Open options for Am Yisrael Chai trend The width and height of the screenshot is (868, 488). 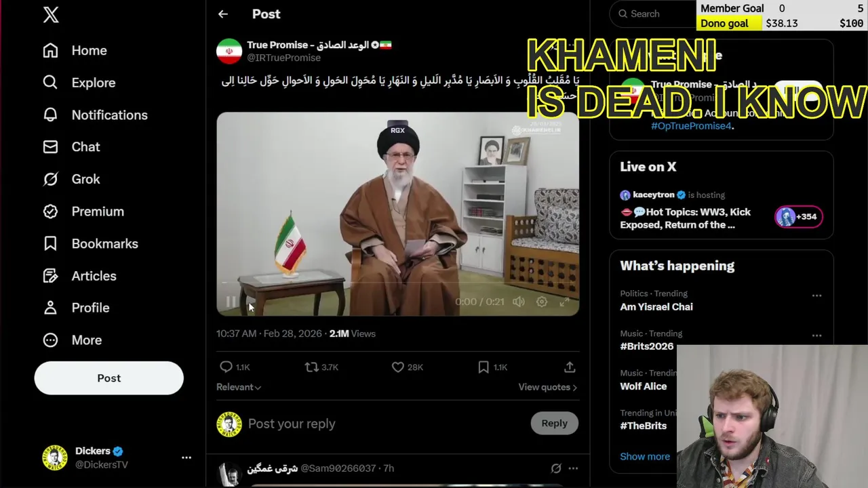tap(816, 296)
